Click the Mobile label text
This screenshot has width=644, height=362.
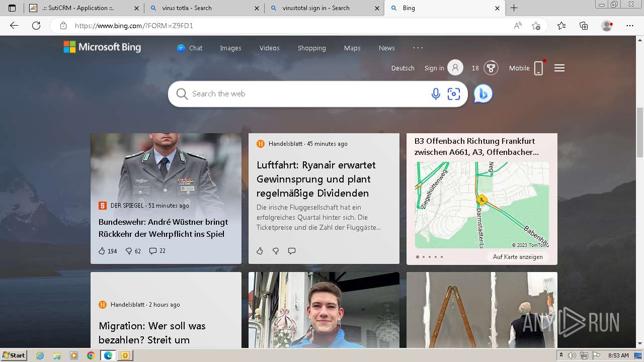(x=519, y=68)
